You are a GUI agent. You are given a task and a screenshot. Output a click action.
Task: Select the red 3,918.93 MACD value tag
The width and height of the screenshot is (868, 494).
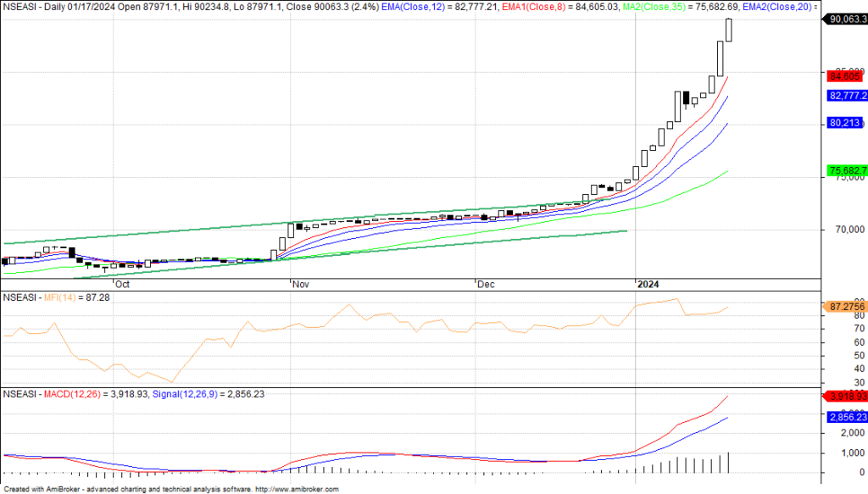(x=844, y=397)
